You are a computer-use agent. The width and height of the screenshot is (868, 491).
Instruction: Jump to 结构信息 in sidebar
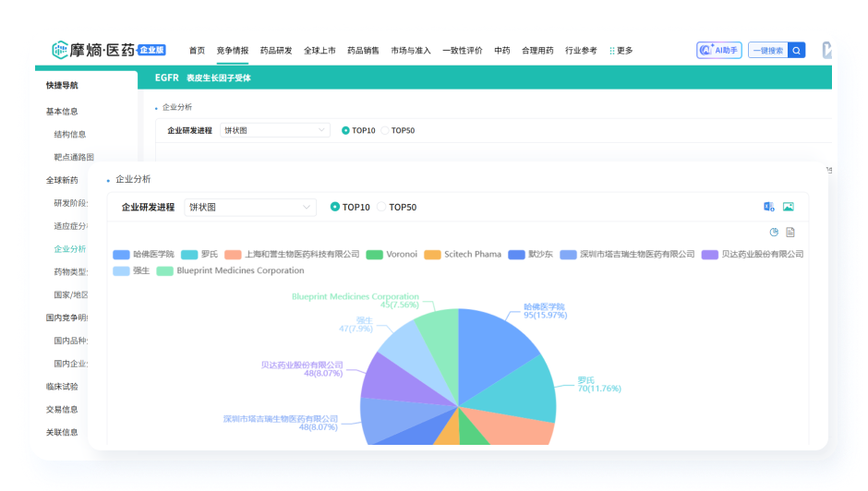coord(70,134)
